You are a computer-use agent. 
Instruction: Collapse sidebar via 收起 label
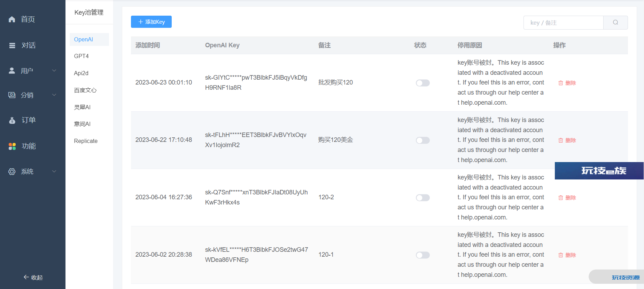[x=37, y=278]
